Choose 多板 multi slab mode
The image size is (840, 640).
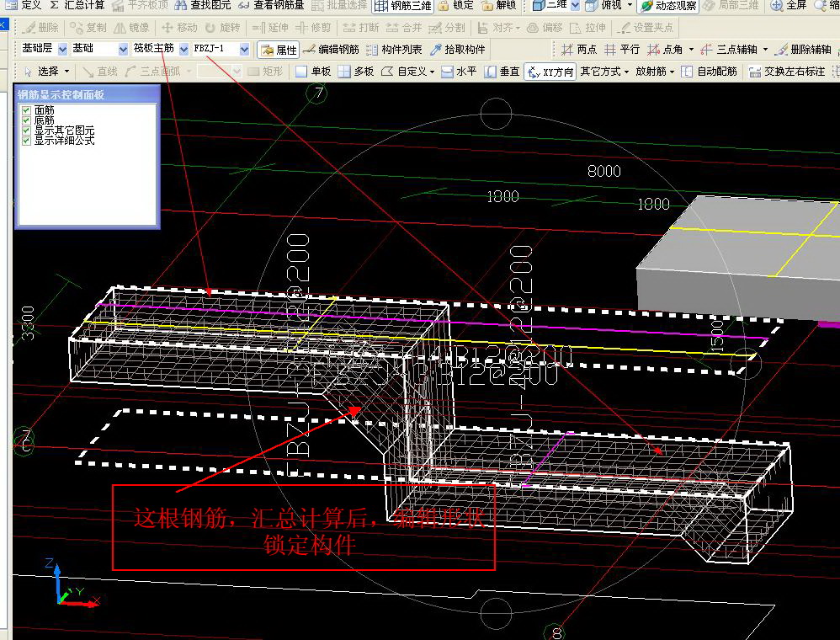click(x=356, y=72)
